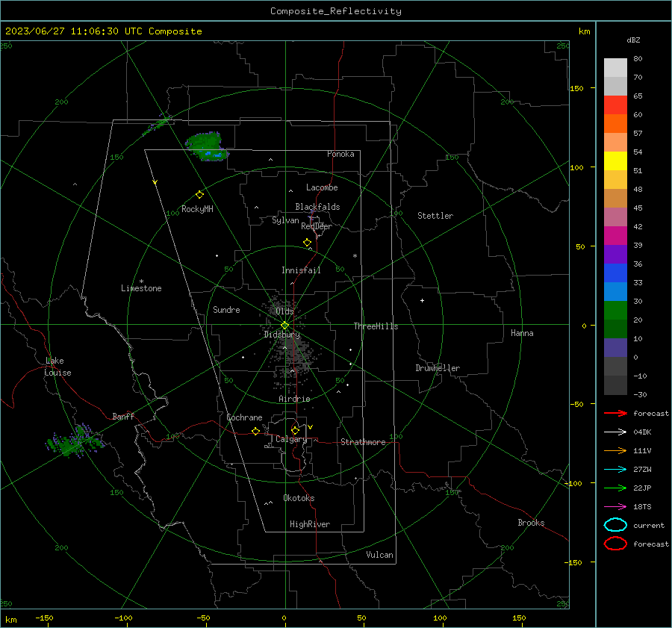Click the Sylvan map label
The width and height of the screenshot is (672, 628).
tap(285, 220)
